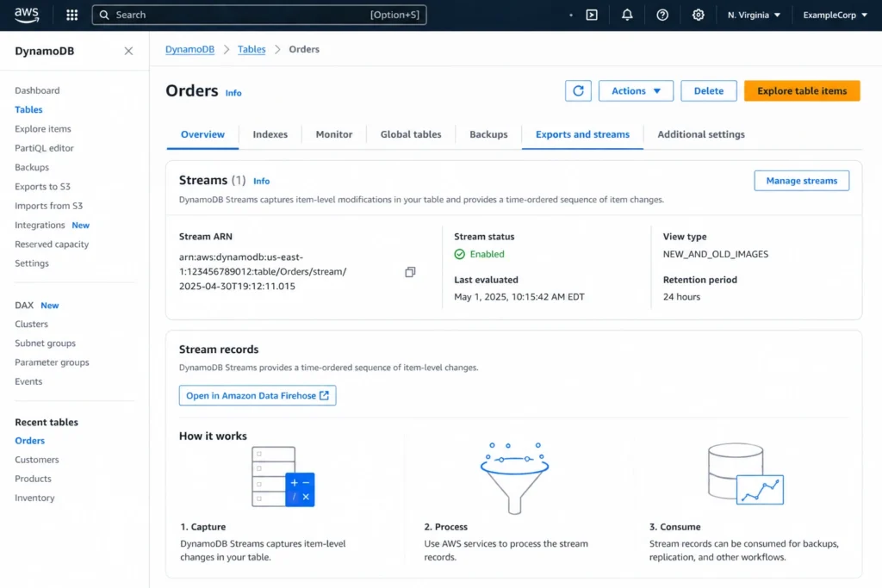Click Explore table items
This screenshot has width=882, height=588.
coord(802,90)
